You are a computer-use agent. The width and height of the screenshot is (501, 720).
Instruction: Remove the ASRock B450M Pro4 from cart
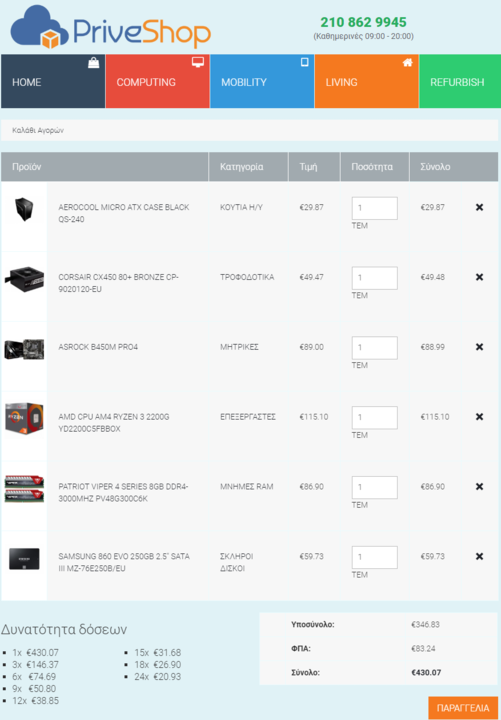click(479, 347)
